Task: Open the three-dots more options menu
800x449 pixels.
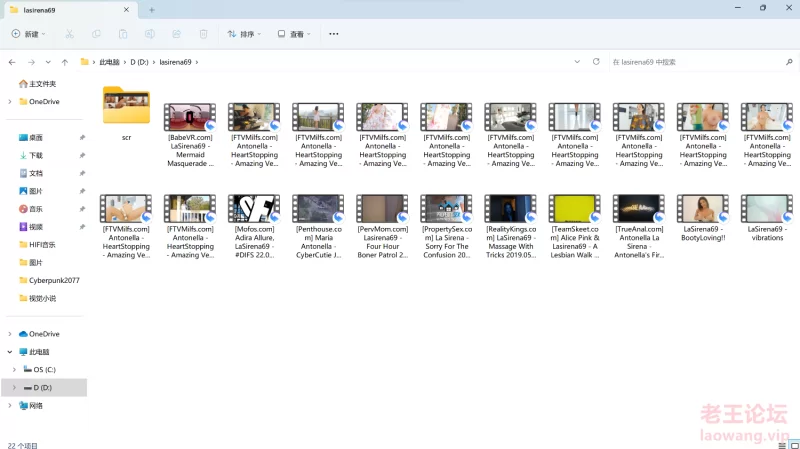Action: pyautogui.click(x=334, y=34)
